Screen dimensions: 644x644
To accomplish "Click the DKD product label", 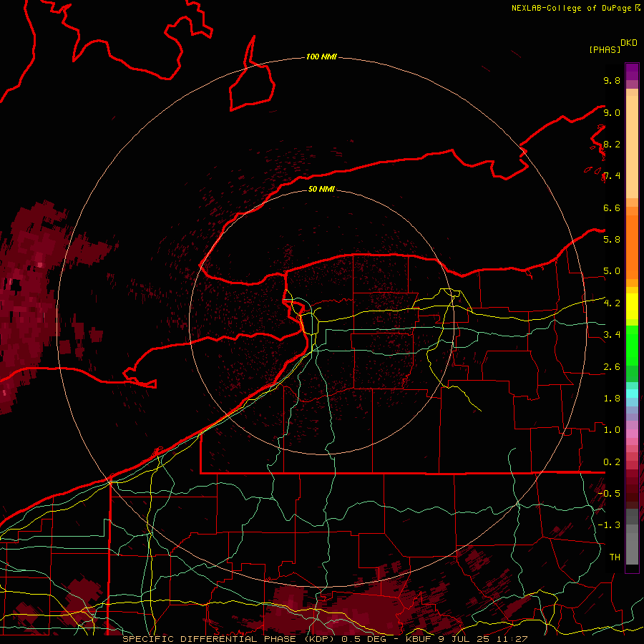I will pyautogui.click(x=629, y=43).
